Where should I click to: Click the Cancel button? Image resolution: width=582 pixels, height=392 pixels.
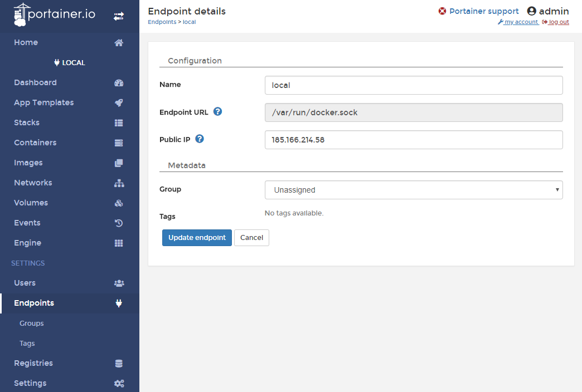coord(251,238)
